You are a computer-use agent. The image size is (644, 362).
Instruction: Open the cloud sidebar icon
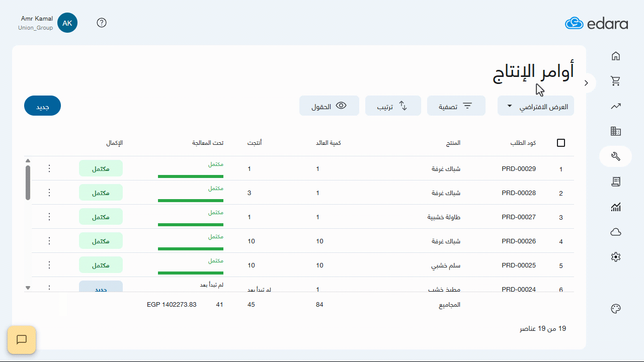coord(615,232)
